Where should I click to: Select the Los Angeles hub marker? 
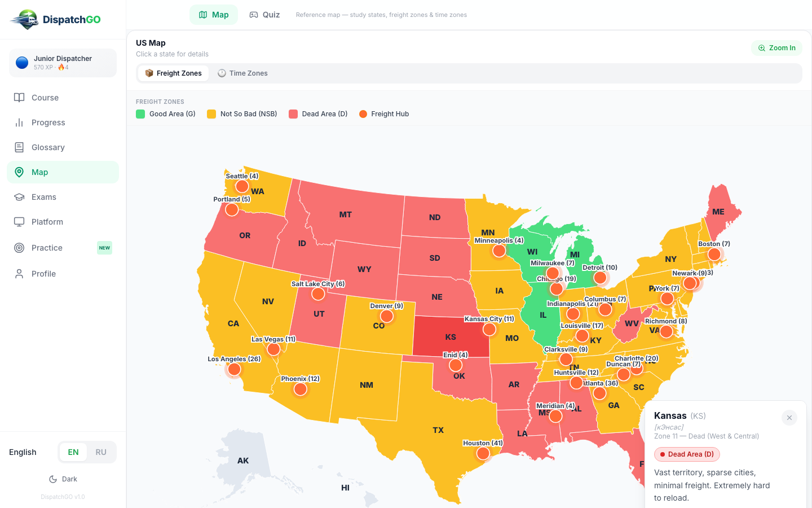tap(234, 369)
